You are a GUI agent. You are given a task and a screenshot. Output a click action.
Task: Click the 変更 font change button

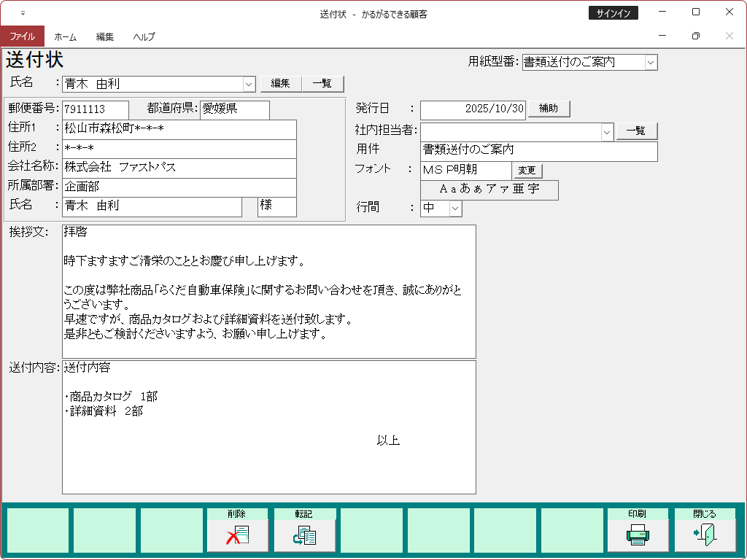528,171
